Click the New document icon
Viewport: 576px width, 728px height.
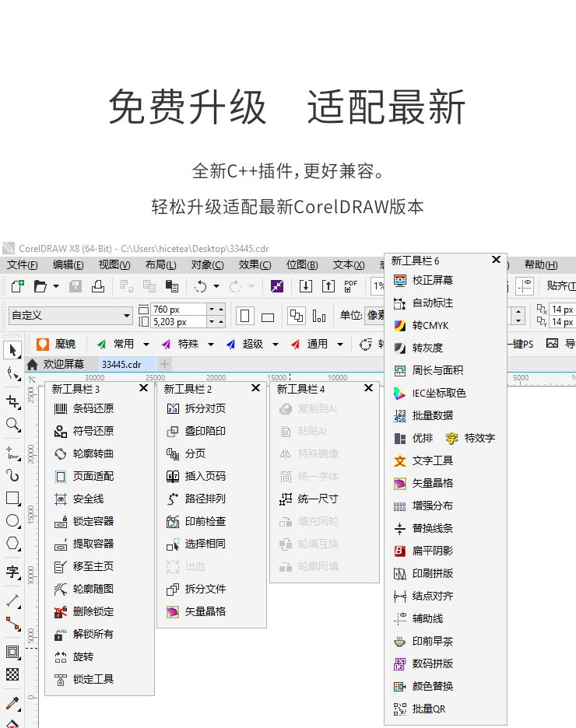coord(18,286)
